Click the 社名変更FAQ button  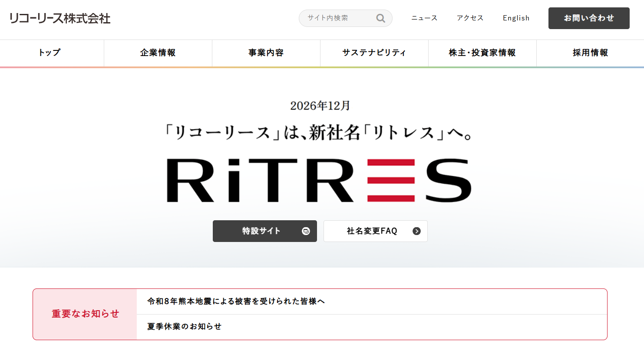click(376, 231)
